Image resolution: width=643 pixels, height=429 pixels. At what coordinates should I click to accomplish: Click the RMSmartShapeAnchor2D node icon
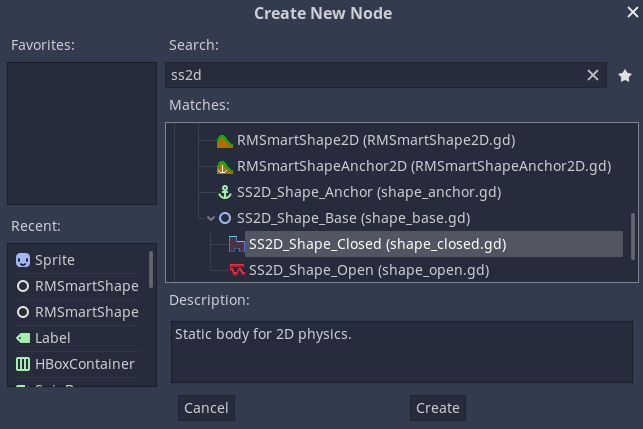[x=225, y=166]
